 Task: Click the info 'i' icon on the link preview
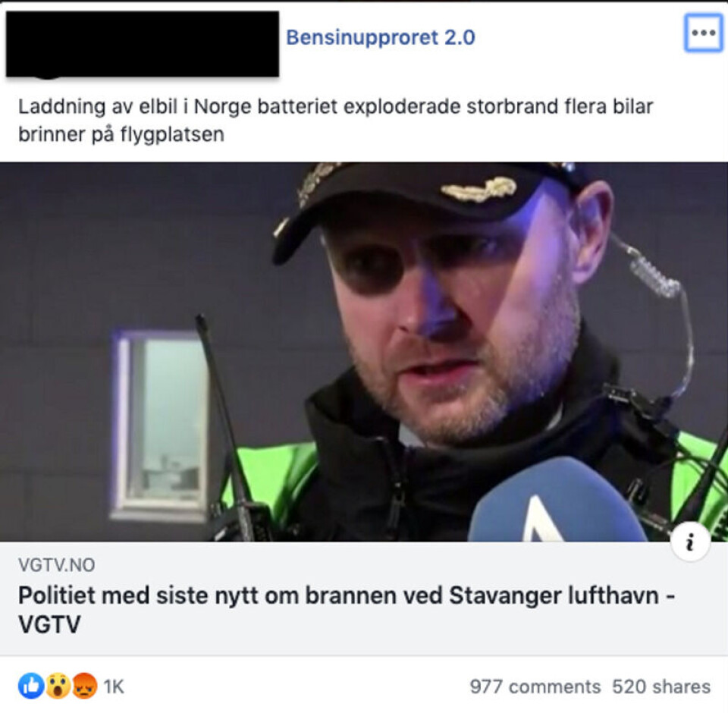690,542
